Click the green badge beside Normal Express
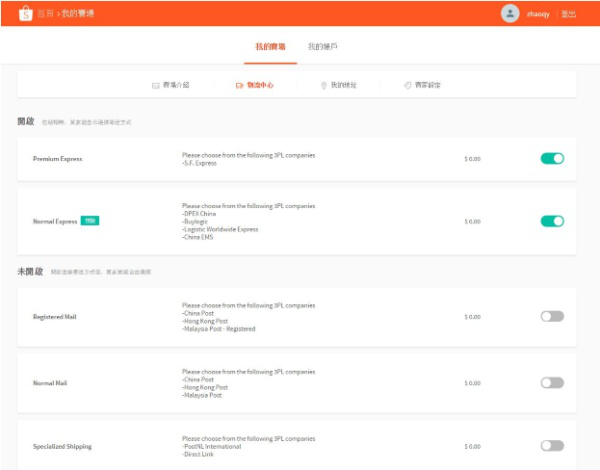Viewport: 600px width, 470px height. pyautogui.click(x=90, y=221)
